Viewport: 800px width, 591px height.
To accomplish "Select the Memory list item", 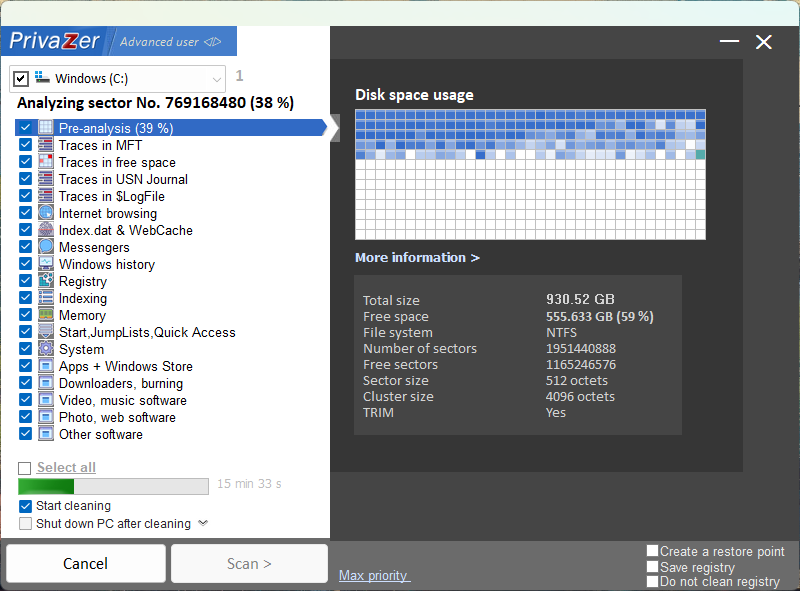I will click(x=82, y=315).
